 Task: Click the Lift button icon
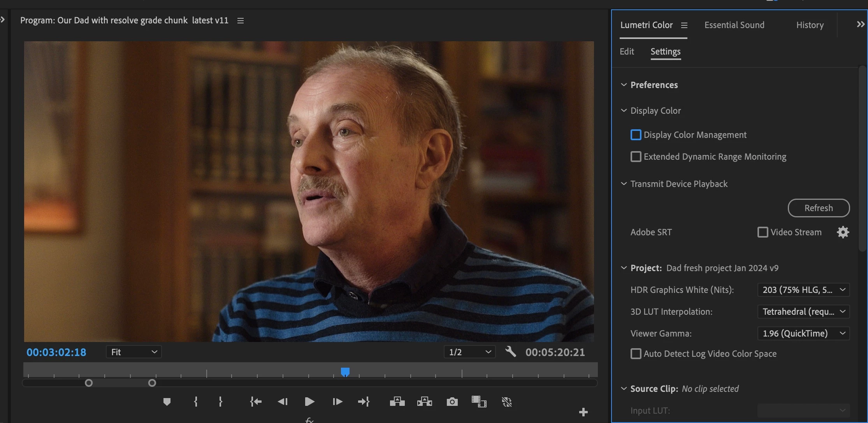coord(397,402)
